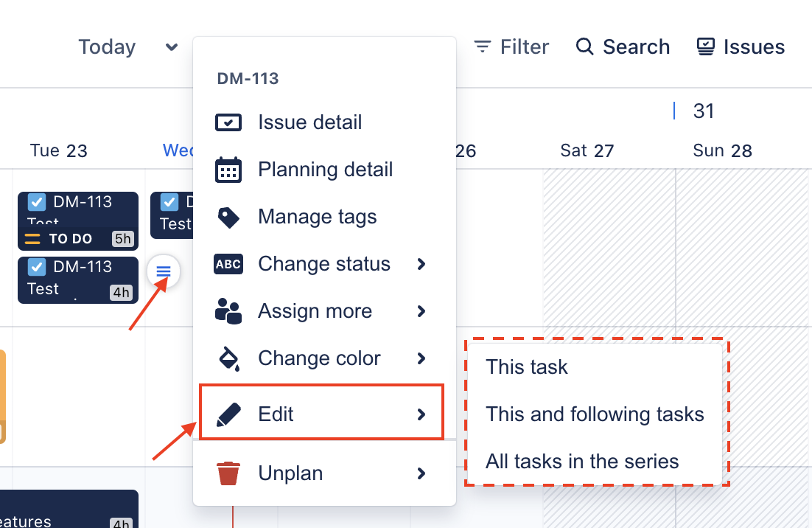Screen dimensions: 812x528
Task: Click the Issue detail icon in menu
Action: tap(228, 123)
